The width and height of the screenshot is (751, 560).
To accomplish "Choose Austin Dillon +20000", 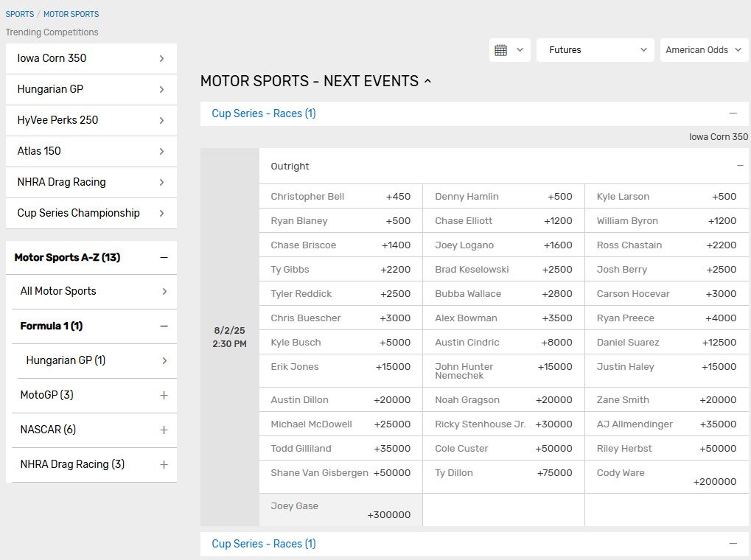I will (340, 400).
